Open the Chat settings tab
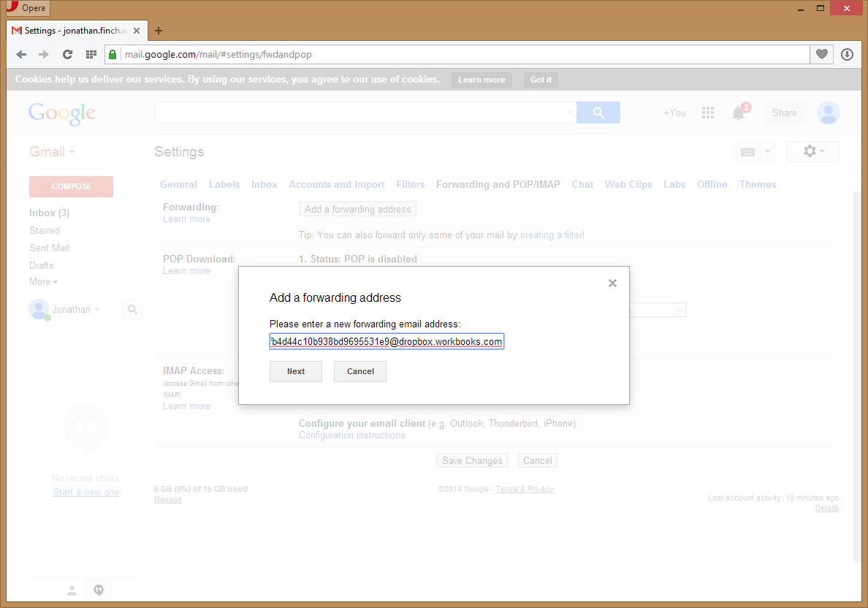 (x=582, y=184)
